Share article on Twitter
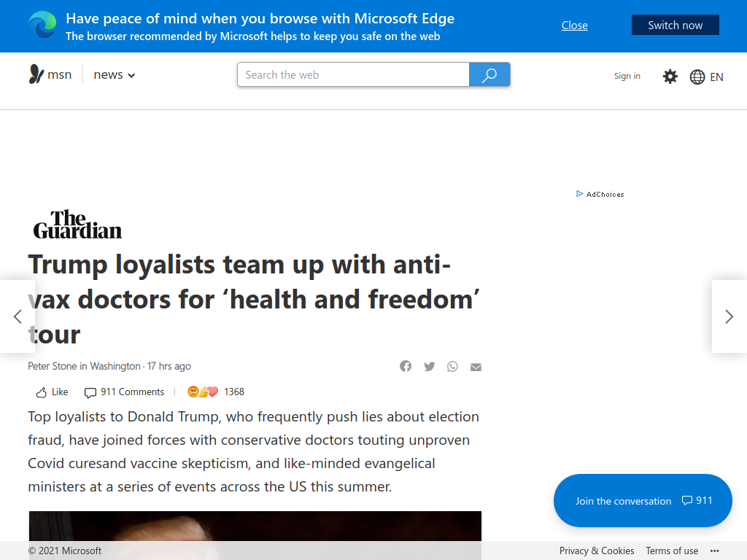Viewport: 747px width, 560px height. click(429, 366)
